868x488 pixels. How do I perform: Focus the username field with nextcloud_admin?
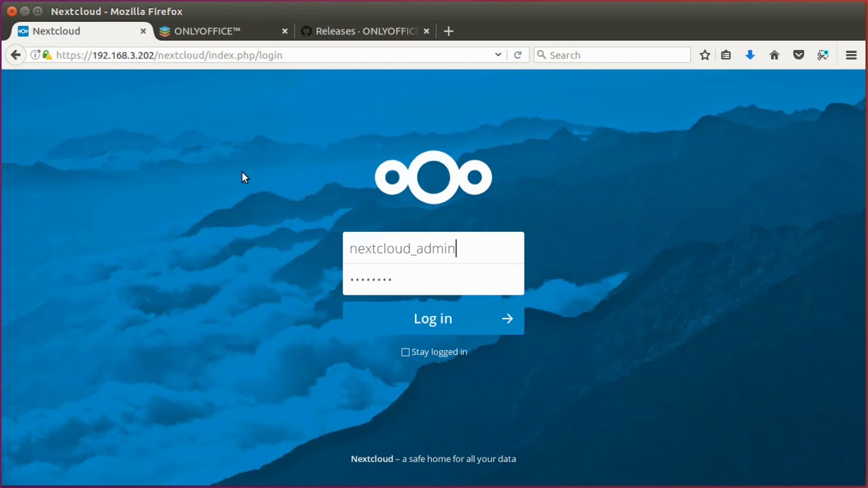tap(433, 248)
